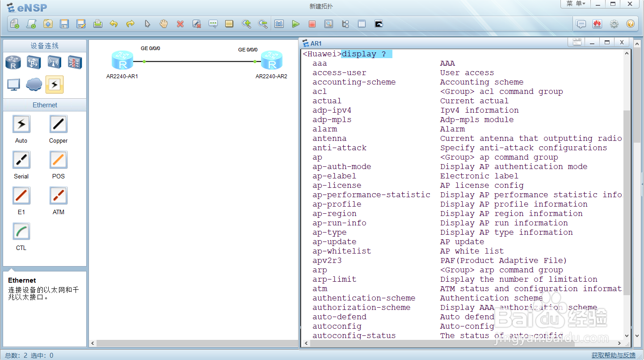Screen dimensions: 644x360
Task: Select the Cloud device category
Action: [34, 85]
